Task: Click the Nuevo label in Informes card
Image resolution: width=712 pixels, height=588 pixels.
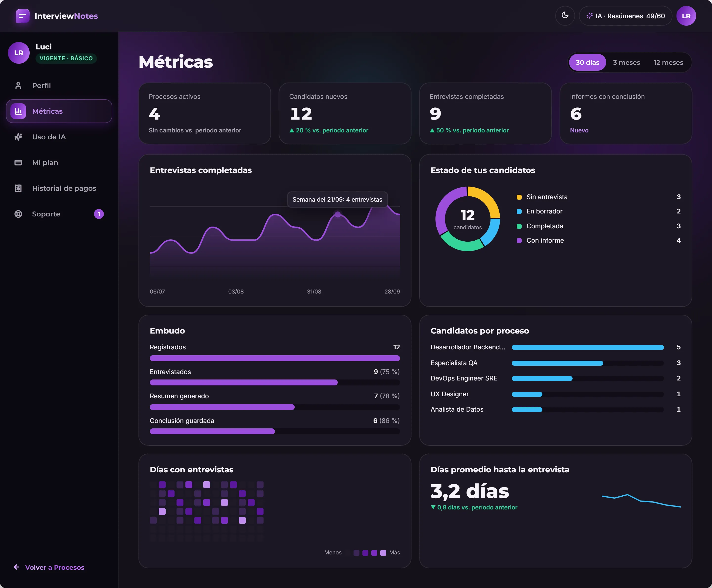Action: pyautogui.click(x=579, y=130)
